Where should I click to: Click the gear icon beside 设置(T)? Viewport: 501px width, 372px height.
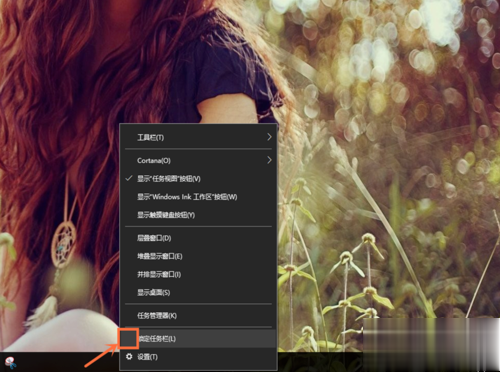129,357
